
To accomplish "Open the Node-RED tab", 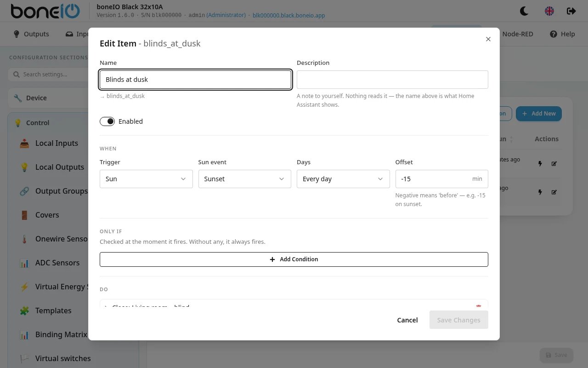I will pos(518,34).
